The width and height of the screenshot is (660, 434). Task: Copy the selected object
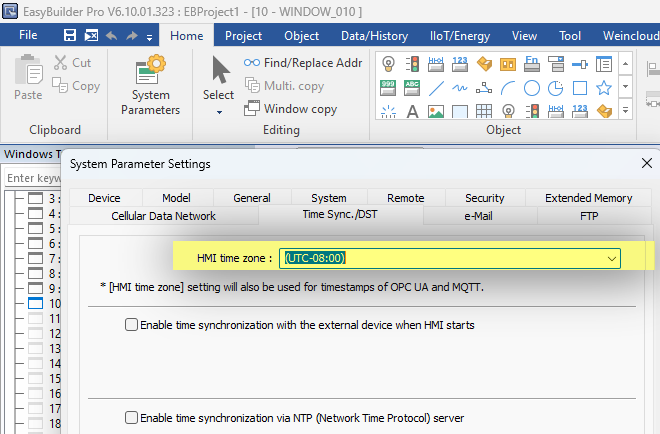tap(76, 85)
